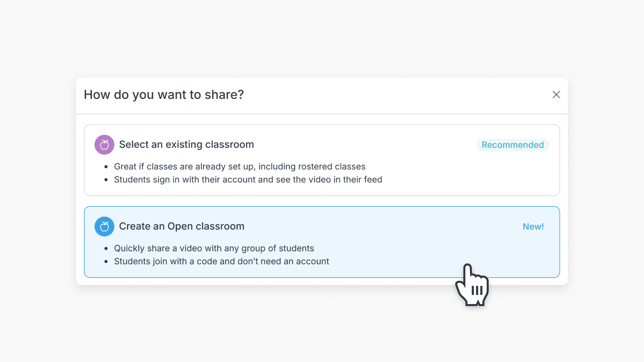Click 'Great if classes are already set up' text
The width and height of the screenshot is (644, 362).
point(239,167)
